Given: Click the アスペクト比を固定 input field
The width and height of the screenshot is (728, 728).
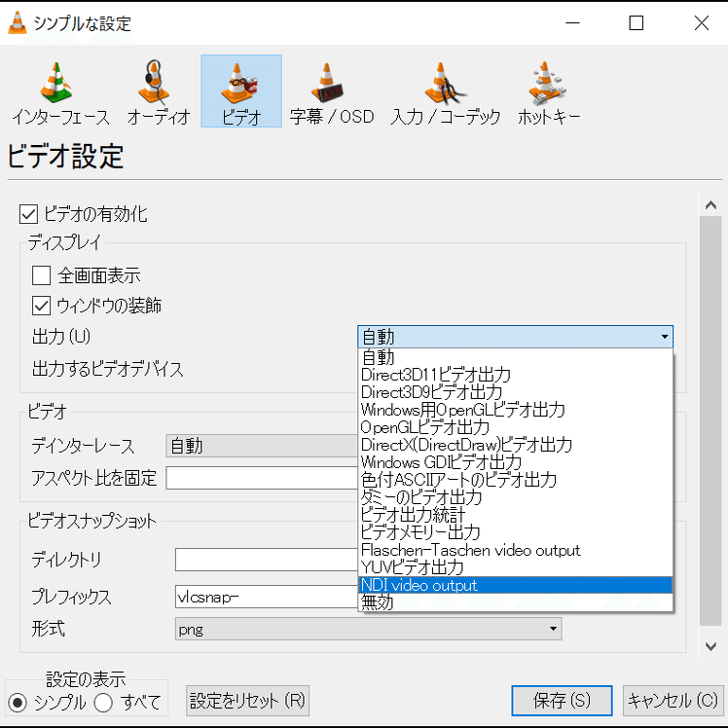Looking at the screenshot, I should tap(263, 478).
